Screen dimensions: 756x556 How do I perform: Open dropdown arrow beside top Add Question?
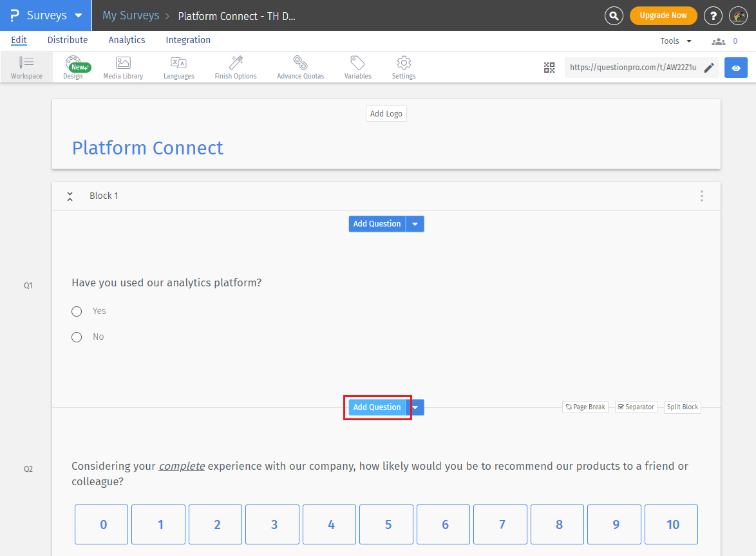click(415, 224)
